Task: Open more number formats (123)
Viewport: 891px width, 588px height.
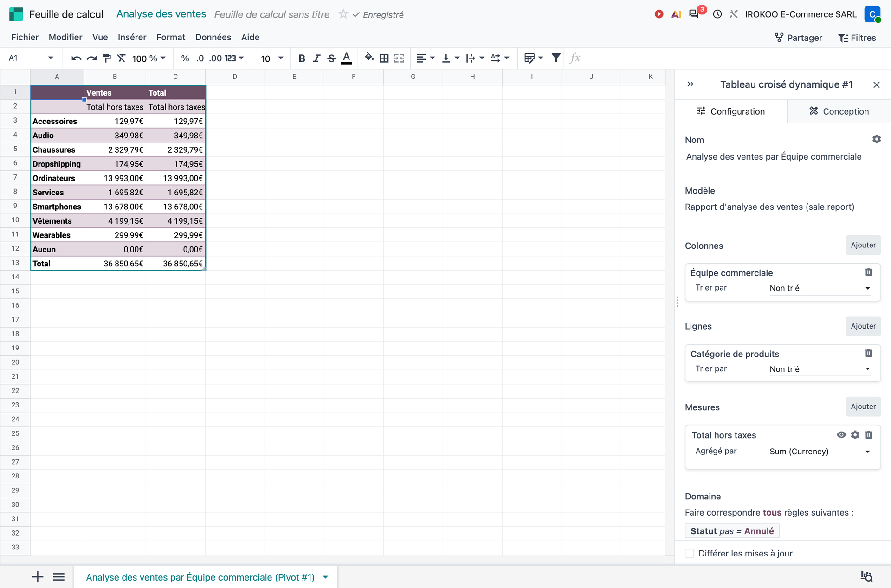Action: [x=234, y=58]
